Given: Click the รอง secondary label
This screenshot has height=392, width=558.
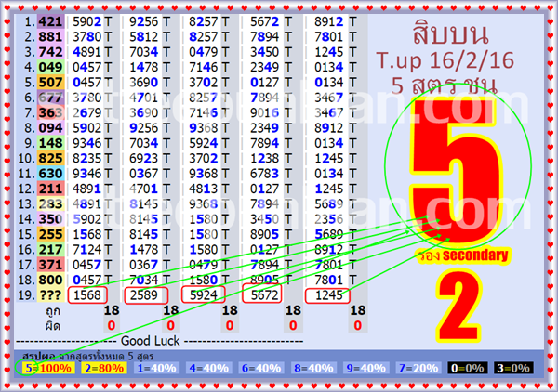Looking at the screenshot, I should pos(463,255).
